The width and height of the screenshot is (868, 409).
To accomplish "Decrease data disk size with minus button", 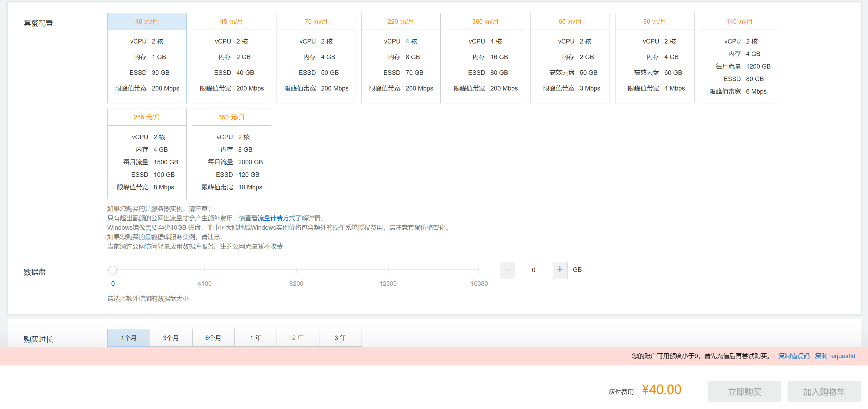I will 507,270.
